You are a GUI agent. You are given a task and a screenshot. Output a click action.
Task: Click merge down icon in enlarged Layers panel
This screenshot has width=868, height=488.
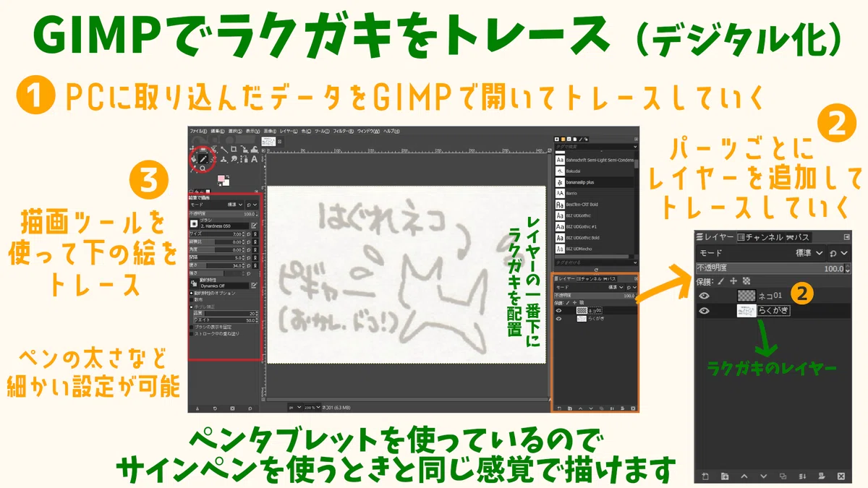802,476
